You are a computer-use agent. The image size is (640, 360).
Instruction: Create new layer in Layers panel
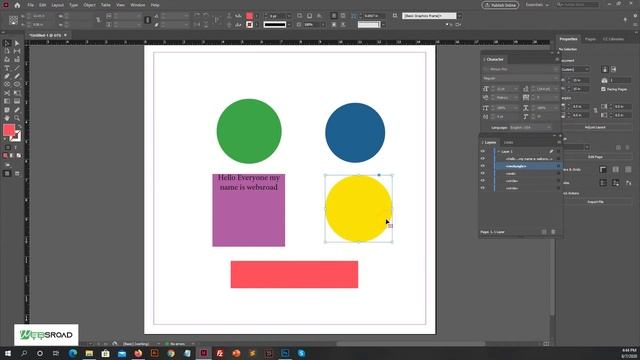(544, 232)
